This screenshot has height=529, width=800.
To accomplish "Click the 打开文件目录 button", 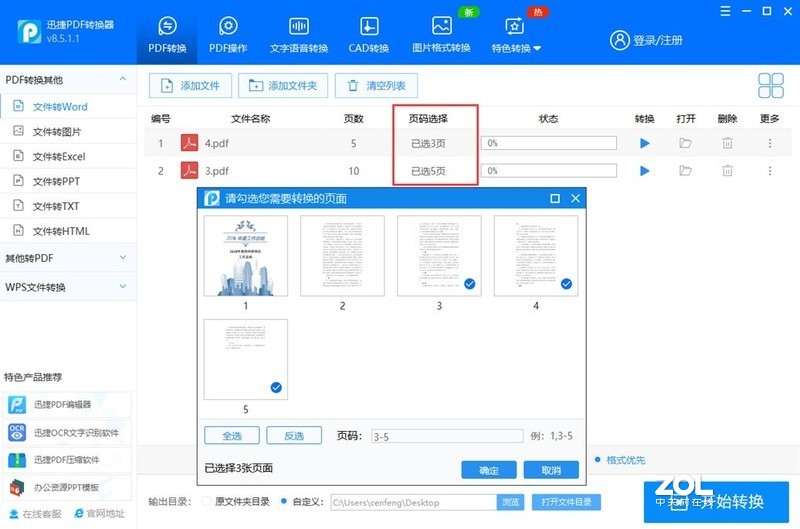I will (x=566, y=502).
